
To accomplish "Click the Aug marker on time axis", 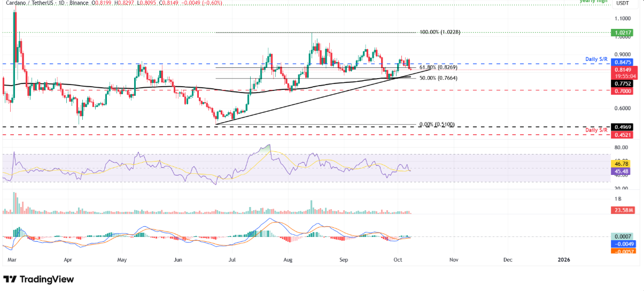I will [289, 259].
